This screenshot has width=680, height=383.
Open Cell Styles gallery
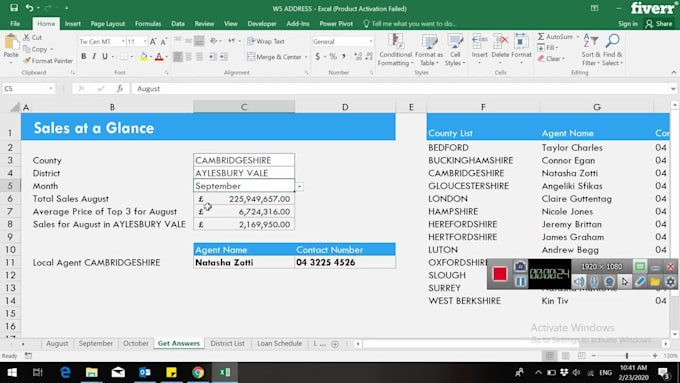click(454, 50)
